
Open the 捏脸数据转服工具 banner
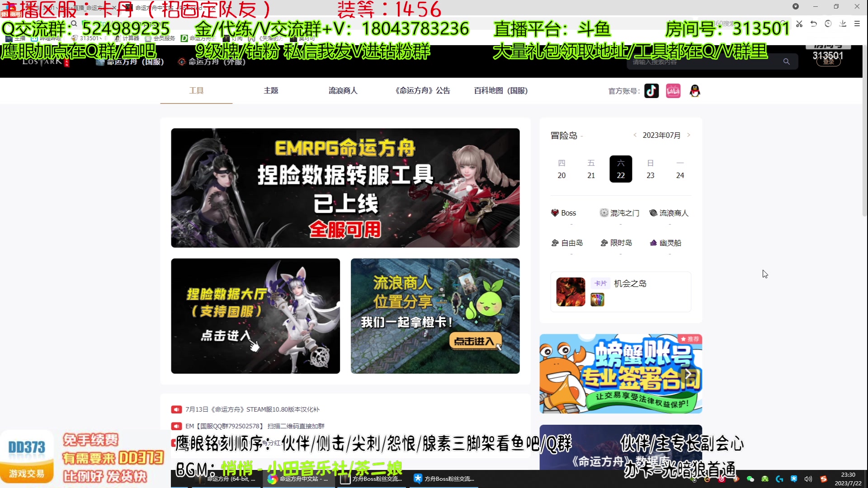345,188
